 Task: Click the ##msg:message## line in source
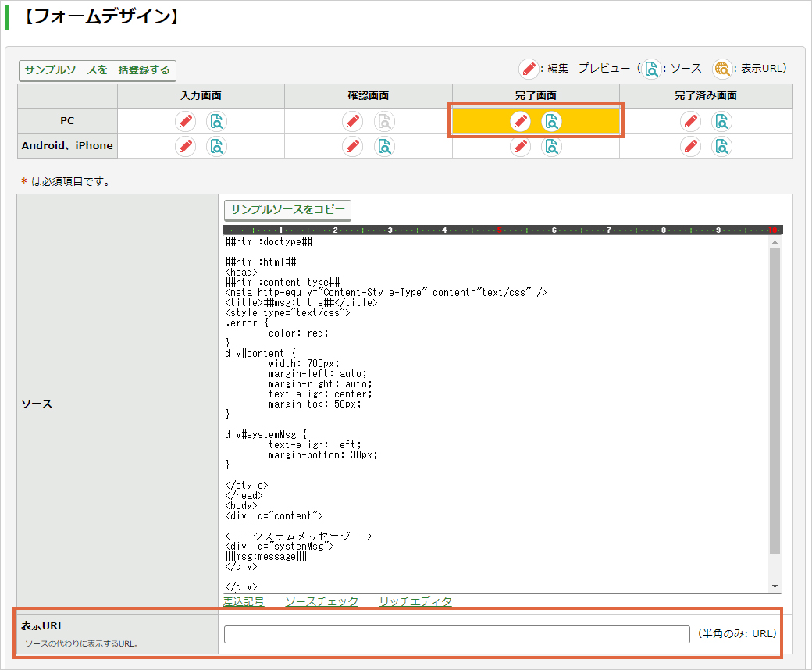pos(266,557)
